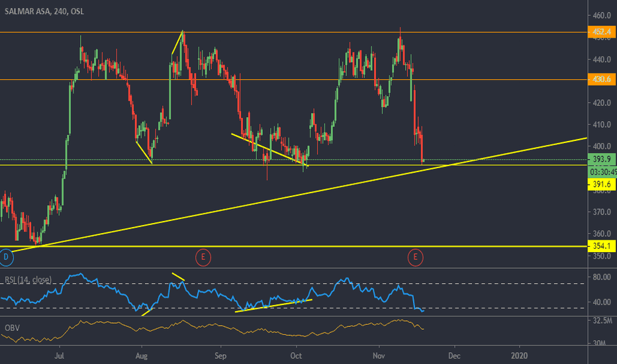The width and height of the screenshot is (617, 364).
Task: Click the 410.0 price axis value
Action: pos(602,124)
